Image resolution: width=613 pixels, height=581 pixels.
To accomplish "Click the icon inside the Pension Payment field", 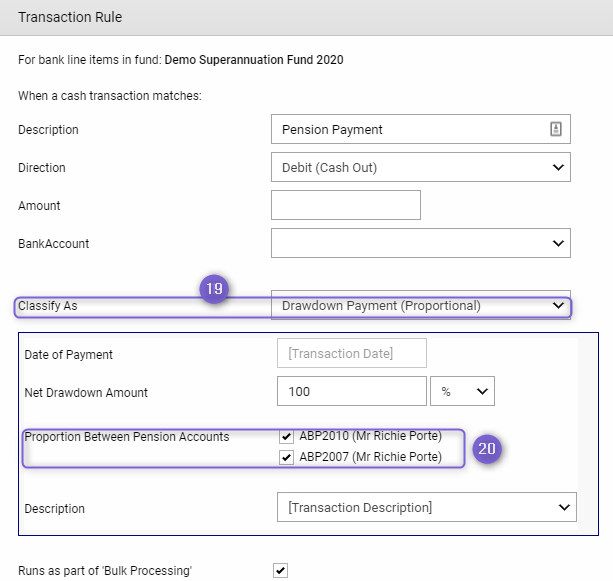I will 556,129.
